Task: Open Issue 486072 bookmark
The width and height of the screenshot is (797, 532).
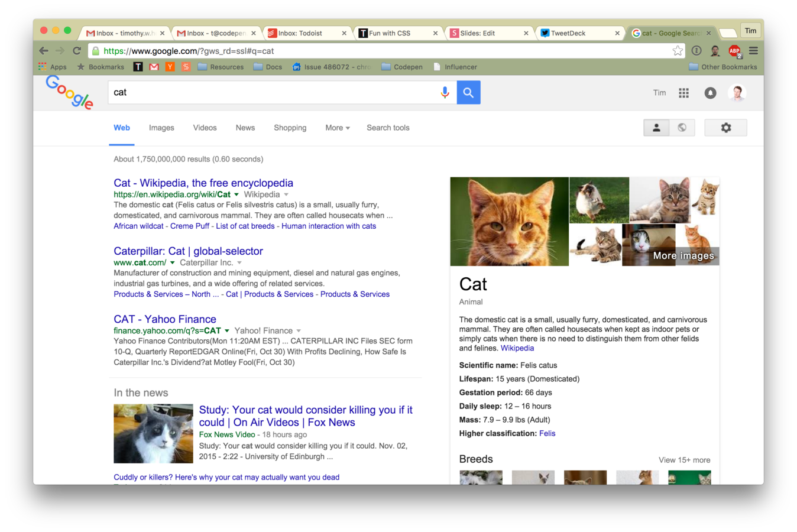Action: pos(332,67)
